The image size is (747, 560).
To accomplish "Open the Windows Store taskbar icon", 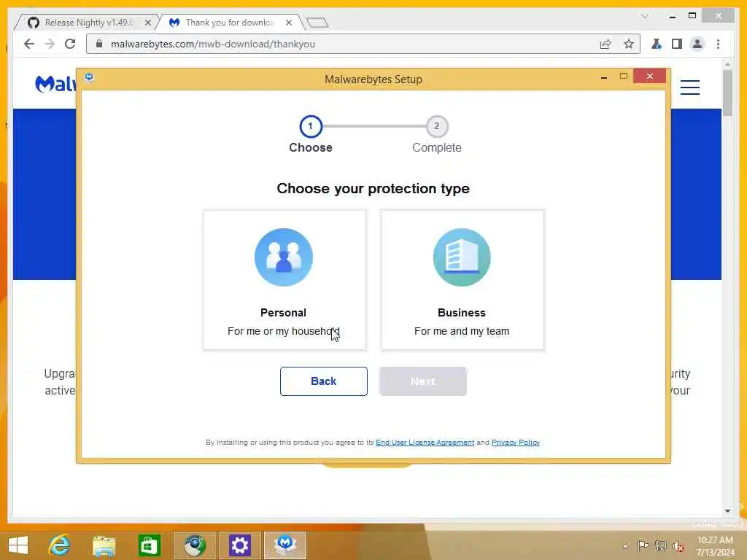I will click(x=149, y=545).
